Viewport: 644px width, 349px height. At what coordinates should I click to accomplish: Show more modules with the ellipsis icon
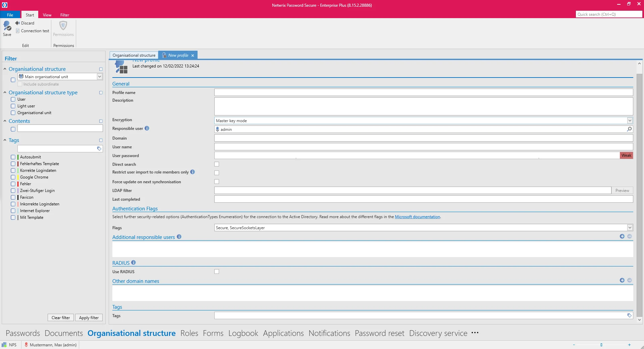point(475,333)
